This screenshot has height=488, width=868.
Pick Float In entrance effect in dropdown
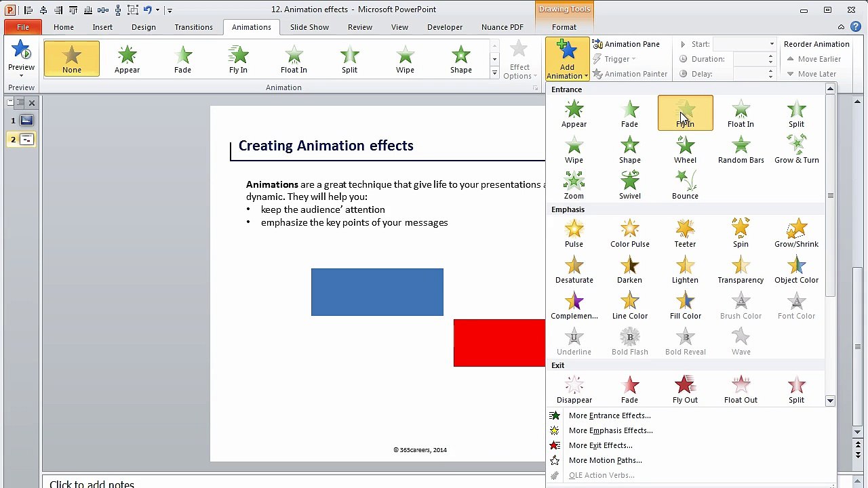coord(741,113)
